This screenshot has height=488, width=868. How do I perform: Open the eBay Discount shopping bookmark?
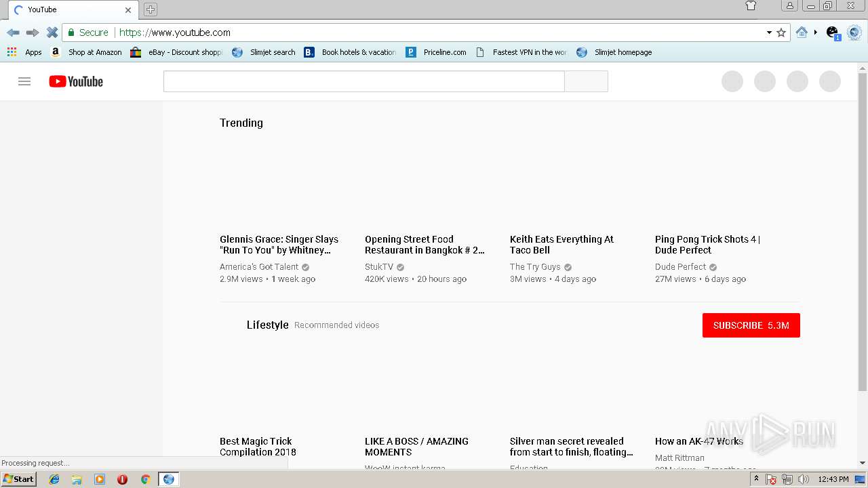click(x=176, y=52)
